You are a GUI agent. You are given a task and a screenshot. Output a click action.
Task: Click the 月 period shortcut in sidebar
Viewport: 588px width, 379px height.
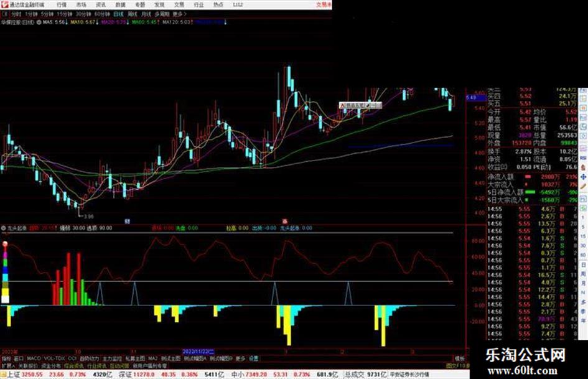583,284
